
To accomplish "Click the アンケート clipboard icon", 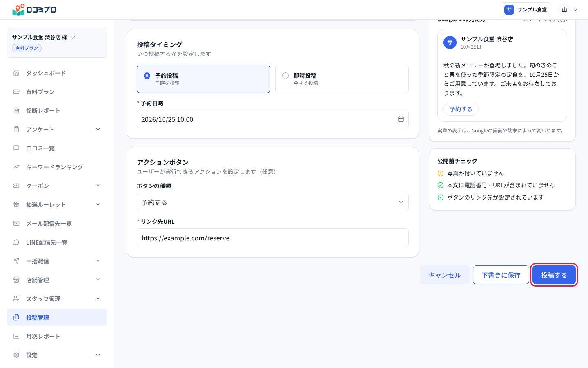I will tap(16, 129).
